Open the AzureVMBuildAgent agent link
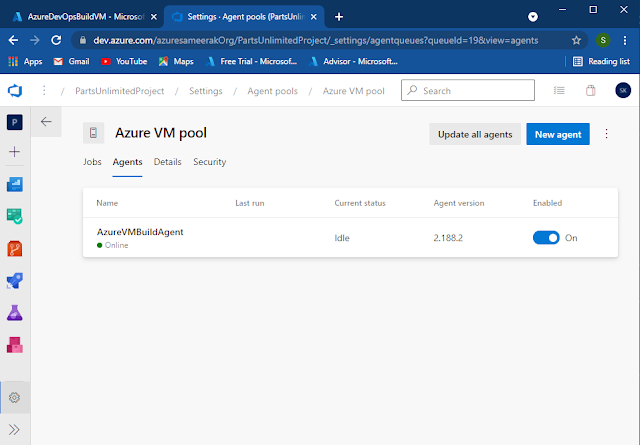 [140, 232]
